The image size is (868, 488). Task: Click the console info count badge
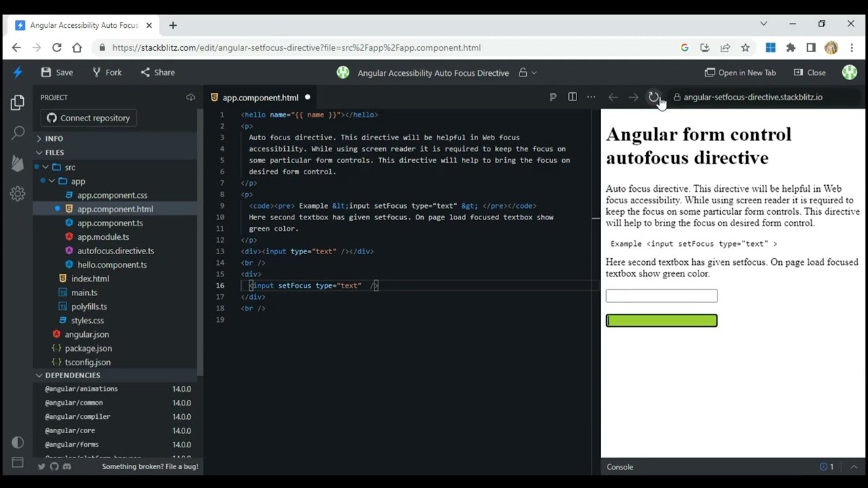827,467
